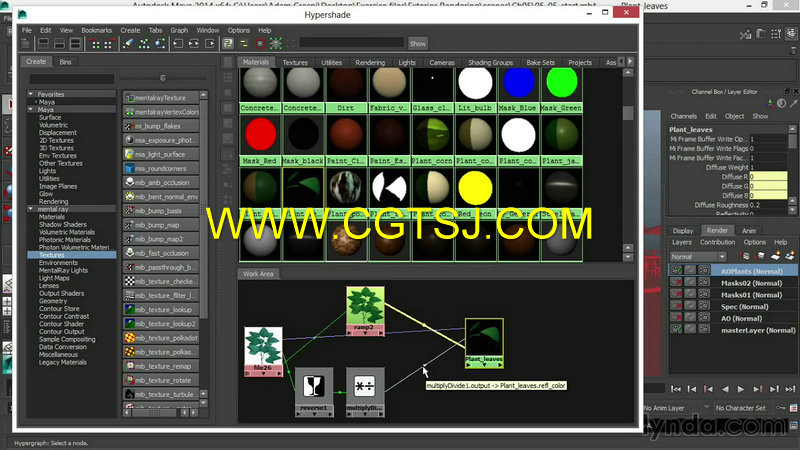Create a mib_texture_lookup node from the list
This screenshot has height=450, width=800.
point(161,310)
